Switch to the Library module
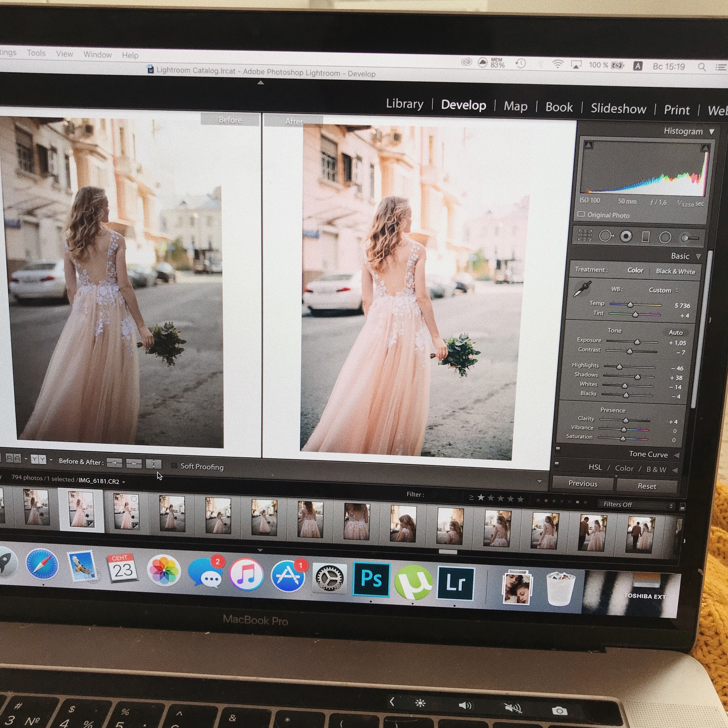This screenshot has width=728, height=728. pos(405,103)
